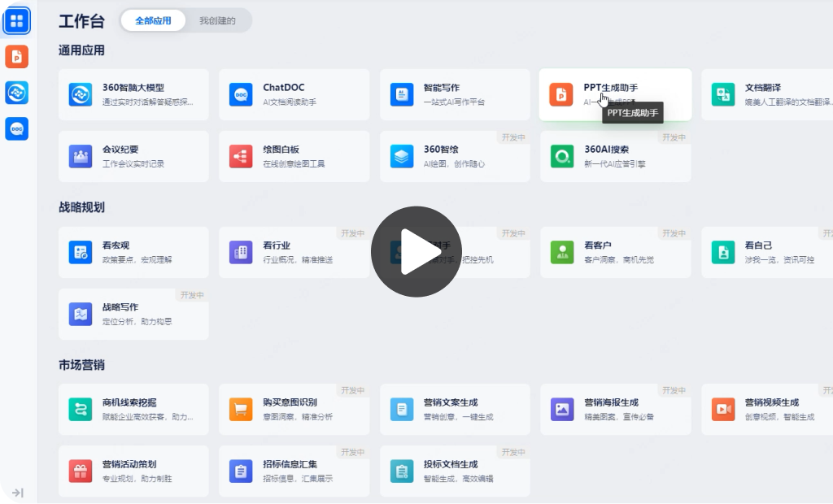Click the 看自己 app icon
Viewport: 833px width, 504px height.
[723, 252]
